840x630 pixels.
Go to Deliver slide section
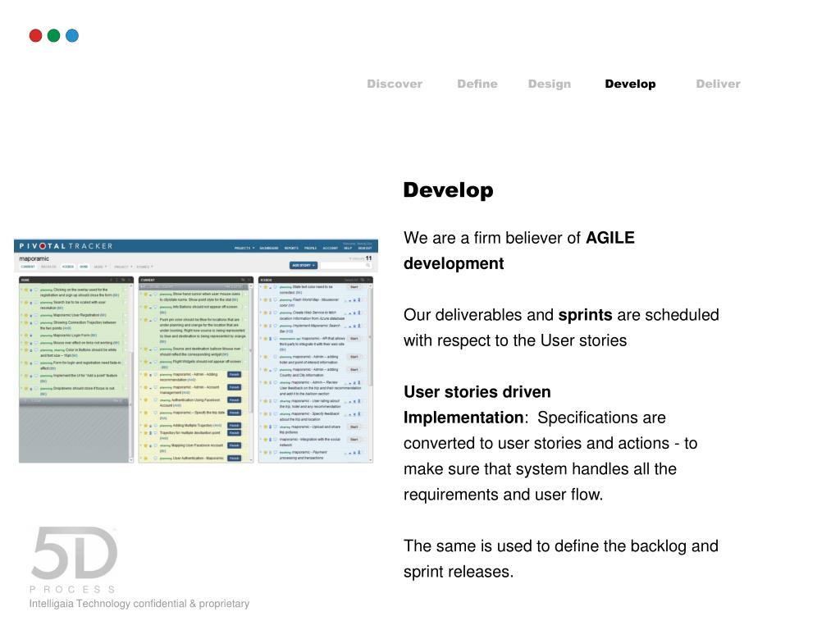point(718,84)
